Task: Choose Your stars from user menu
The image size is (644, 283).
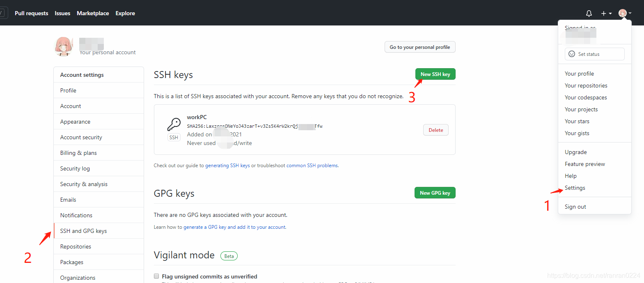Action: 594,121
